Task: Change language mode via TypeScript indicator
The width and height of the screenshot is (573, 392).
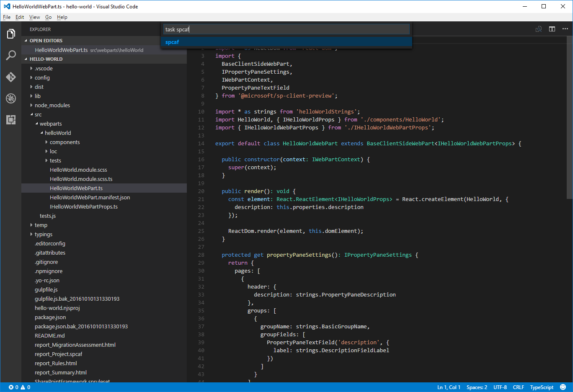Action: point(542,387)
